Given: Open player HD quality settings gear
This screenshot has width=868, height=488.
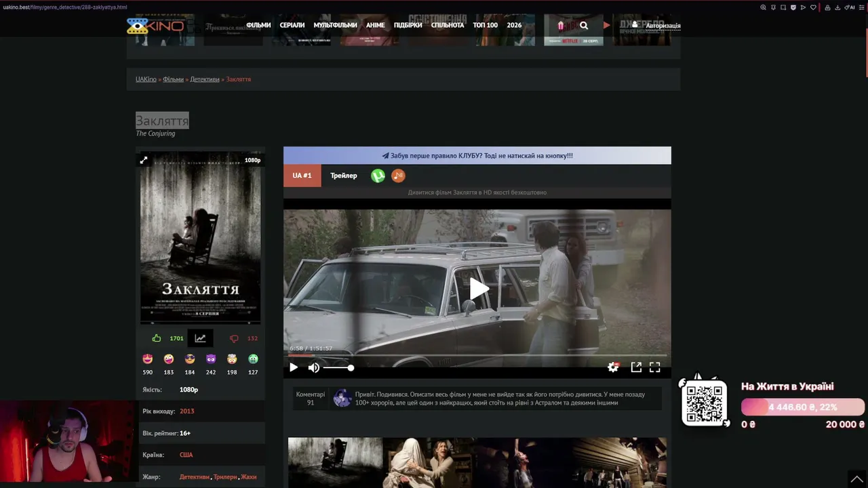Looking at the screenshot, I should (x=613, y=367).
